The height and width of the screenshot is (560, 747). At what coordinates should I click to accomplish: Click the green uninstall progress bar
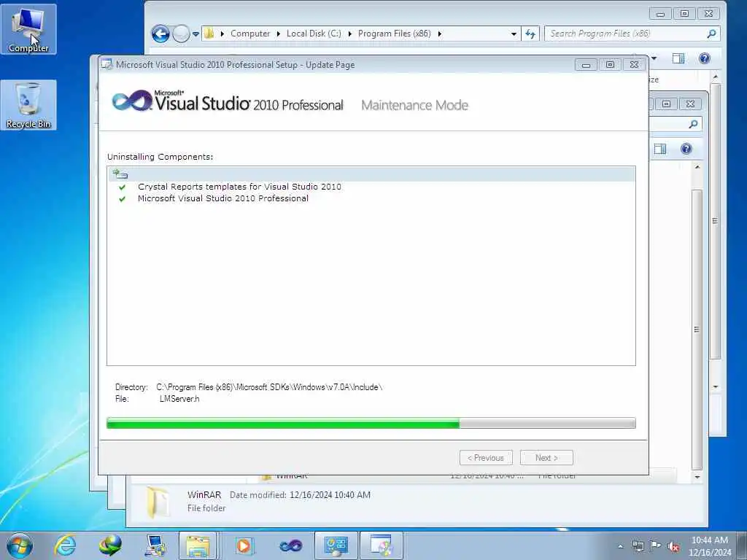371,423
